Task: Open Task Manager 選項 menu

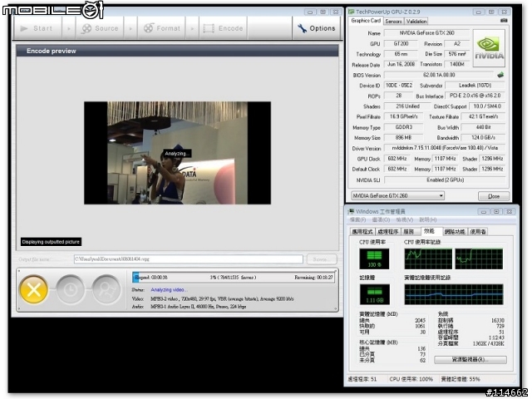Action: coord(381,219)
